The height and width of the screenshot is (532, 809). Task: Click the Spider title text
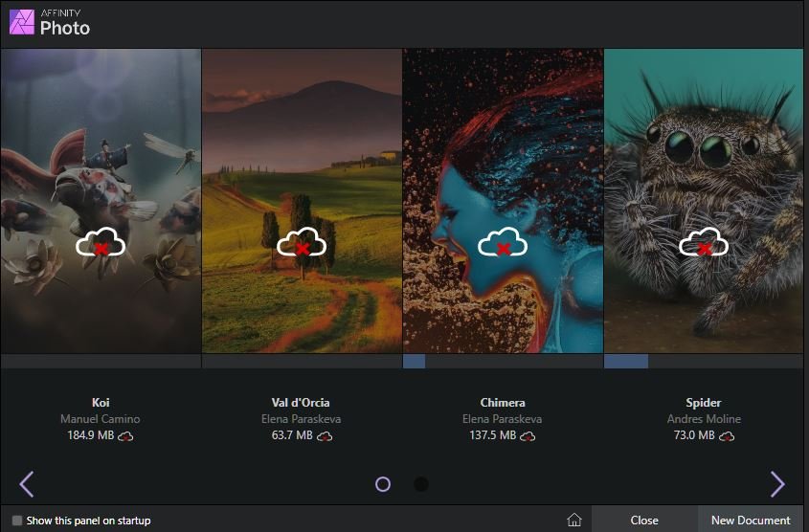pyautogui.click(x=704, y=403)
